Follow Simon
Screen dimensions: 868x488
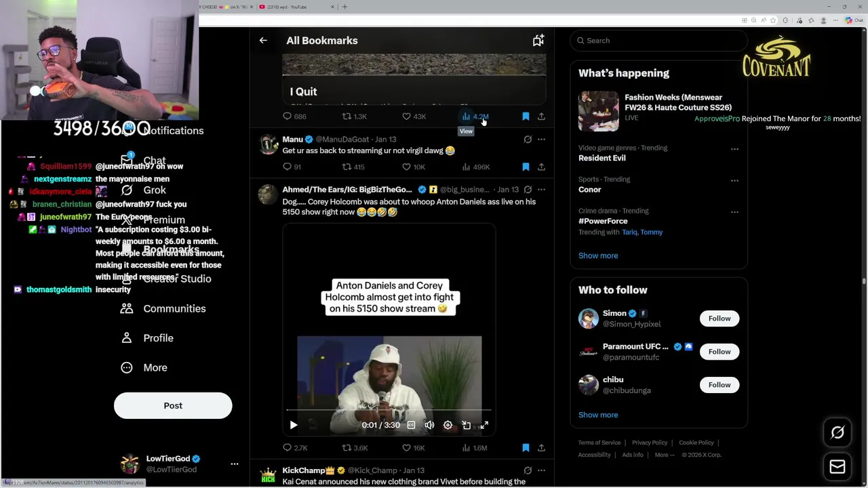[x=719, y=319]
